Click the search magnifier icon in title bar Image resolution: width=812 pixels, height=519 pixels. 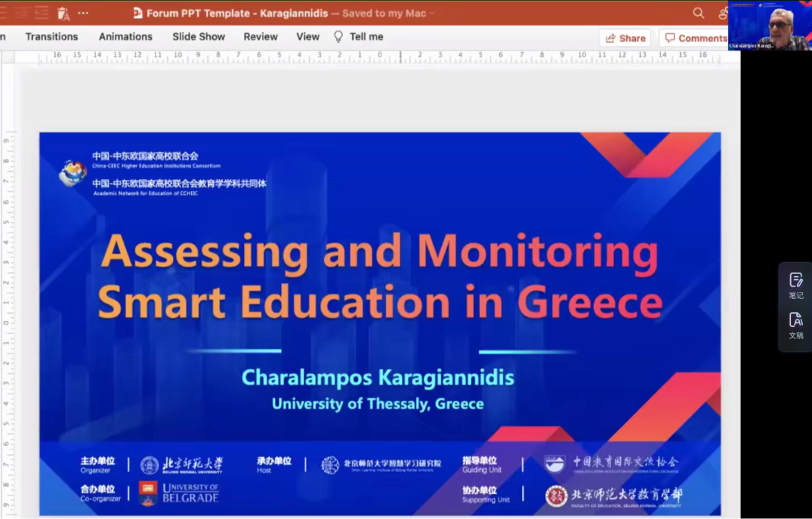point(698,13)
